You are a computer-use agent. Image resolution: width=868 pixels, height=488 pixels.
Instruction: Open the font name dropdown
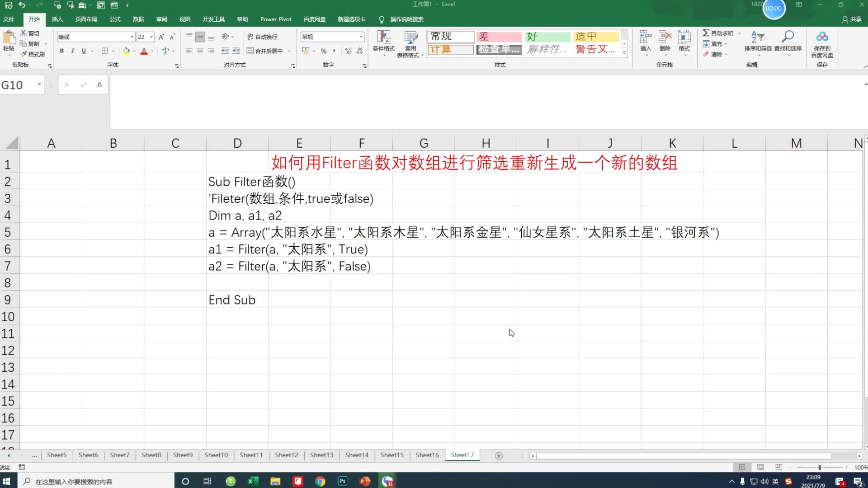[132, 37]
